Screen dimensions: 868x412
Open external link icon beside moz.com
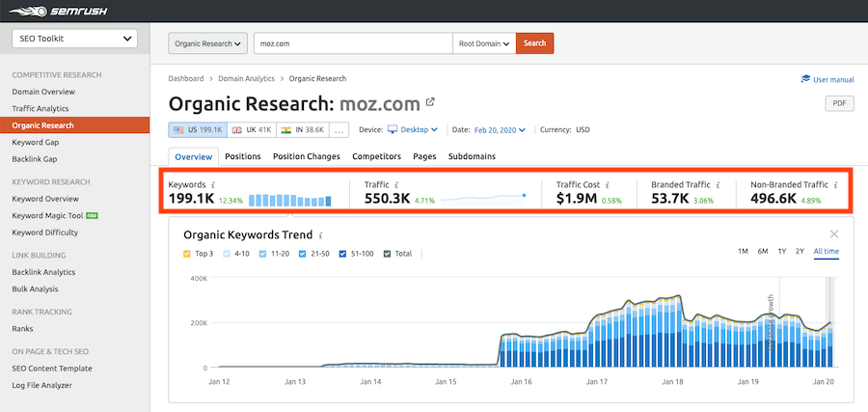coord(430,102)
